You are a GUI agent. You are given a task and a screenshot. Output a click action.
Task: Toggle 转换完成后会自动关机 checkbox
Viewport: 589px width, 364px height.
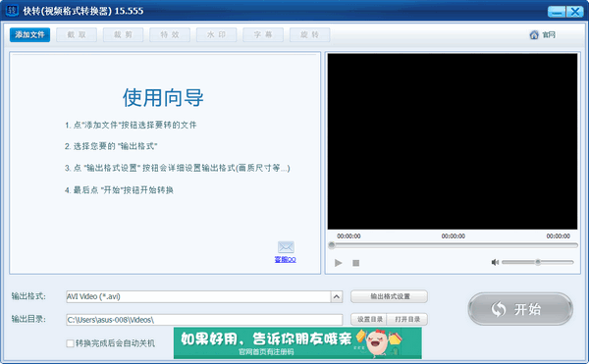(x=70, y=343)
